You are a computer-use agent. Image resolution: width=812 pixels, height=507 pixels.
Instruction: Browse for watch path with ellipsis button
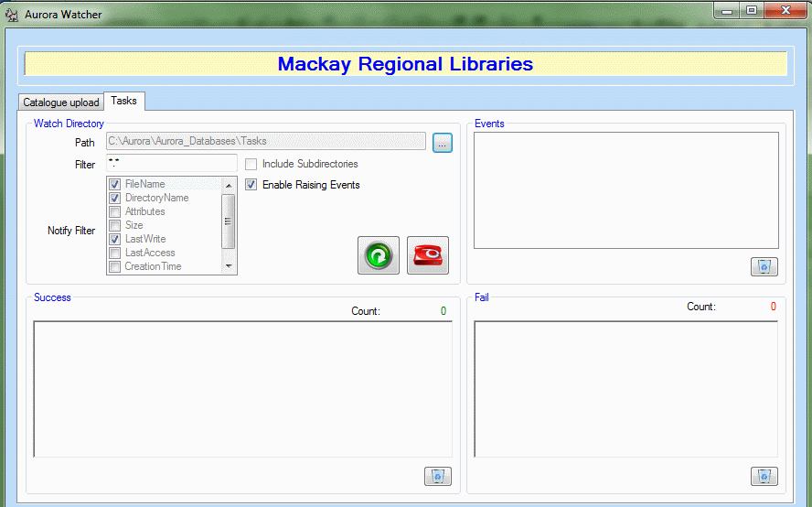(443, 143)
